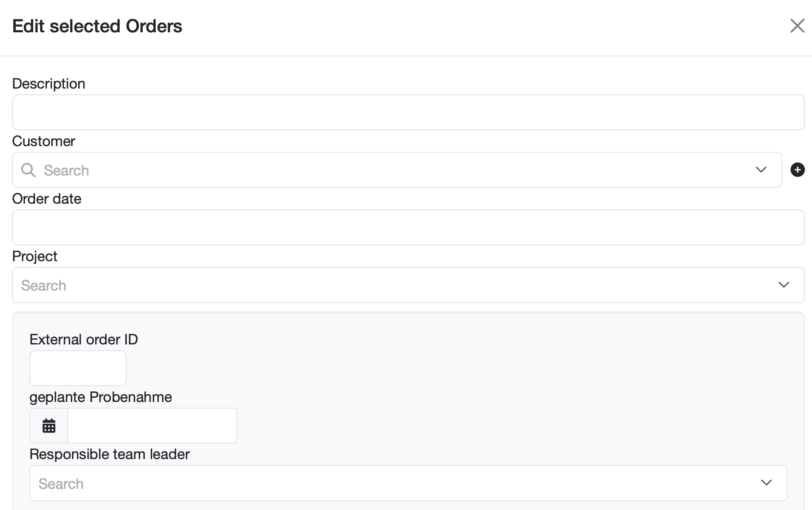Click the Project label
This screenshot has height=510, width=812.
(35, 257)
